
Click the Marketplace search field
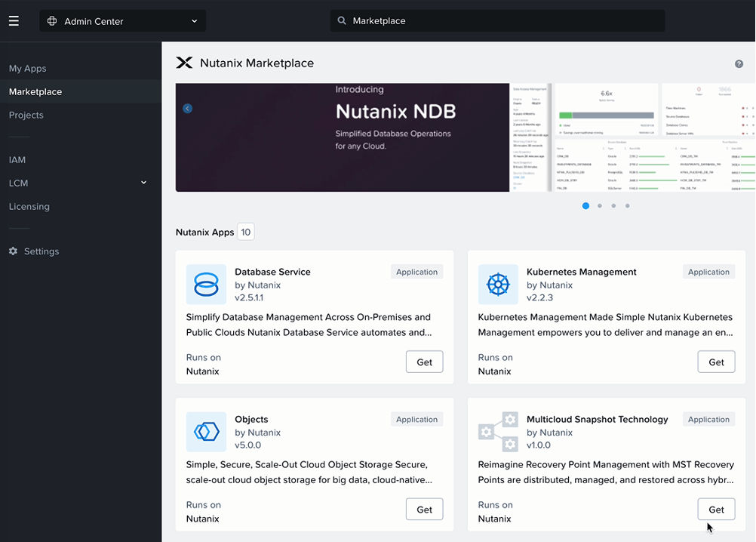click(496, 20)
